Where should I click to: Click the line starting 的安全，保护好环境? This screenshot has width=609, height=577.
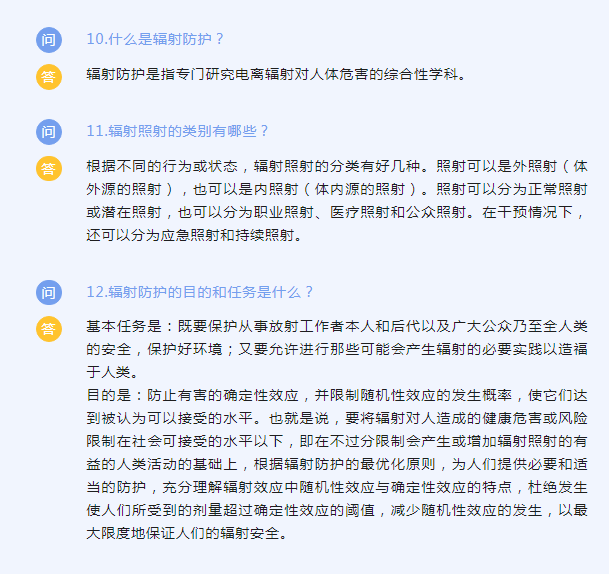point(337,349)
